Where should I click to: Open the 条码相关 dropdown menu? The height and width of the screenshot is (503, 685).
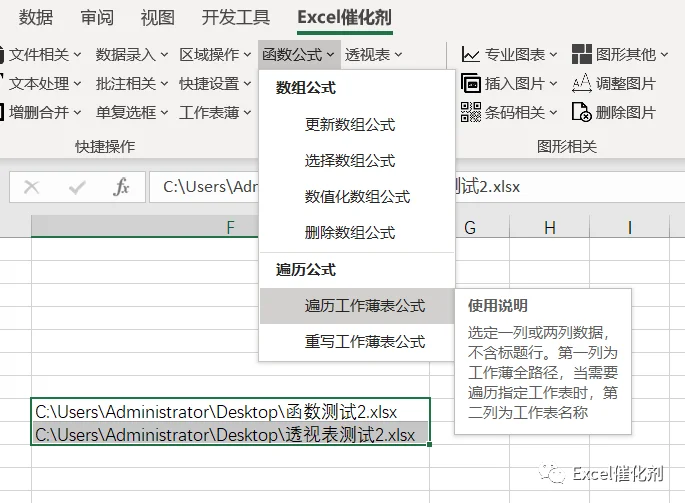tap(553, 113)
